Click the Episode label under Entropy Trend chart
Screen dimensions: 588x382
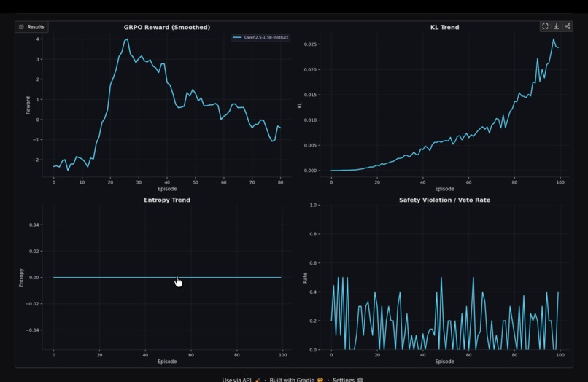click(167, 362)
